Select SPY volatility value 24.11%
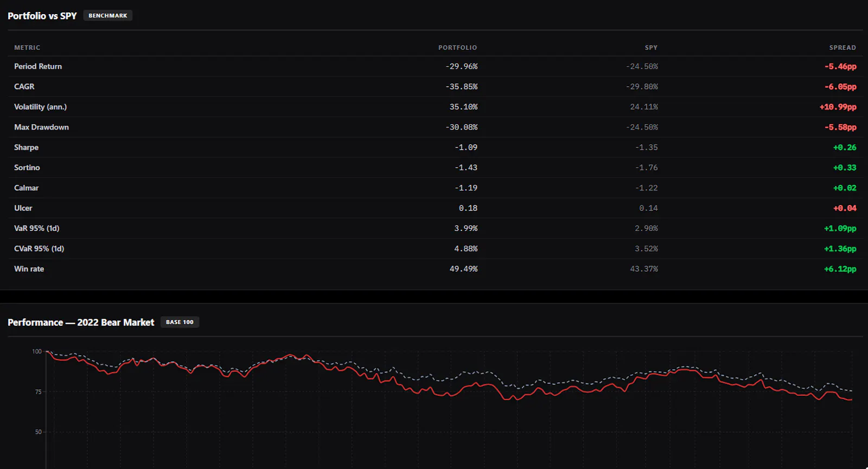 [644, 107]
